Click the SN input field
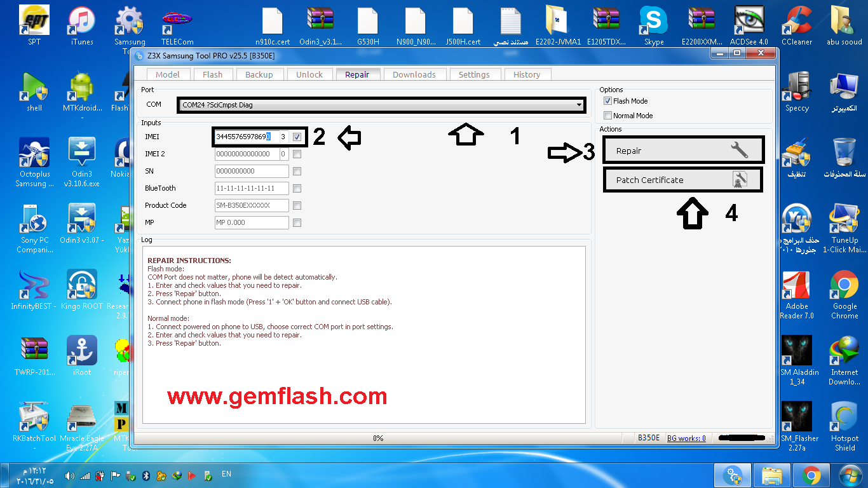The width and height of the screenshot is (868, 488). click(x=252, y=171)
